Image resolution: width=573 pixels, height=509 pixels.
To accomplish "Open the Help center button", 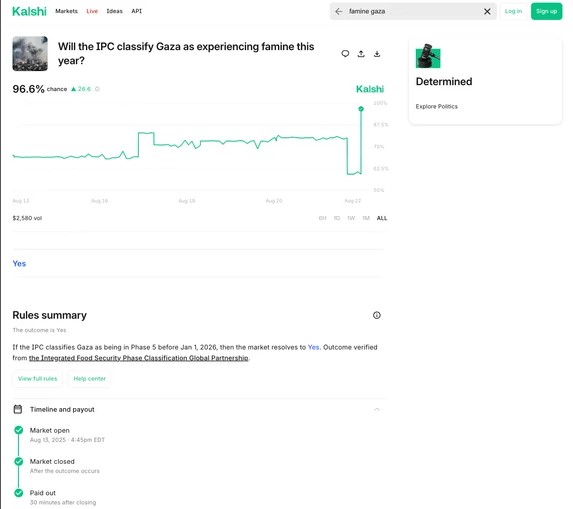I will coord(90,379).
